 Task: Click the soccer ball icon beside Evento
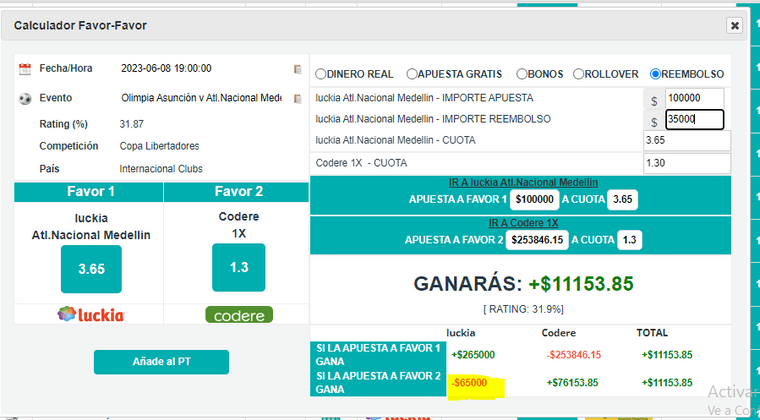[x=25, y=99]
